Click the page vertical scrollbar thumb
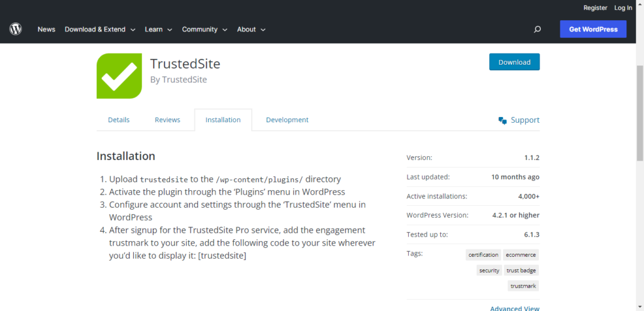Screen dimensions: 644x311 640,113
